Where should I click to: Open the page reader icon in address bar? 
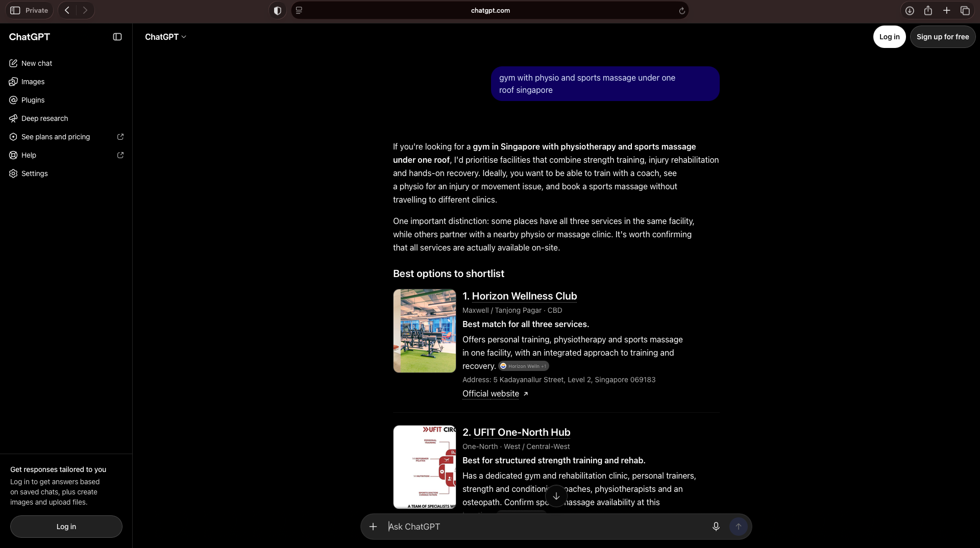point(299,10)
